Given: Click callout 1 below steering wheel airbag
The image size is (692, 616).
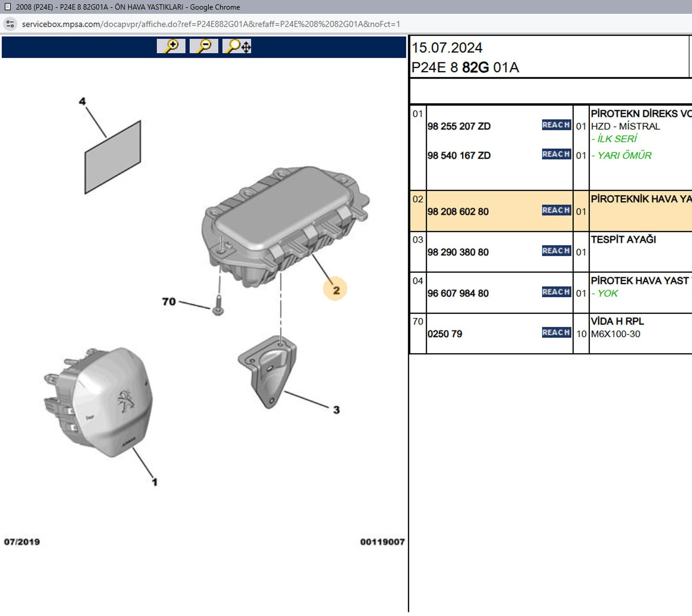Looking at the screenshot, I should click(155, 482).
